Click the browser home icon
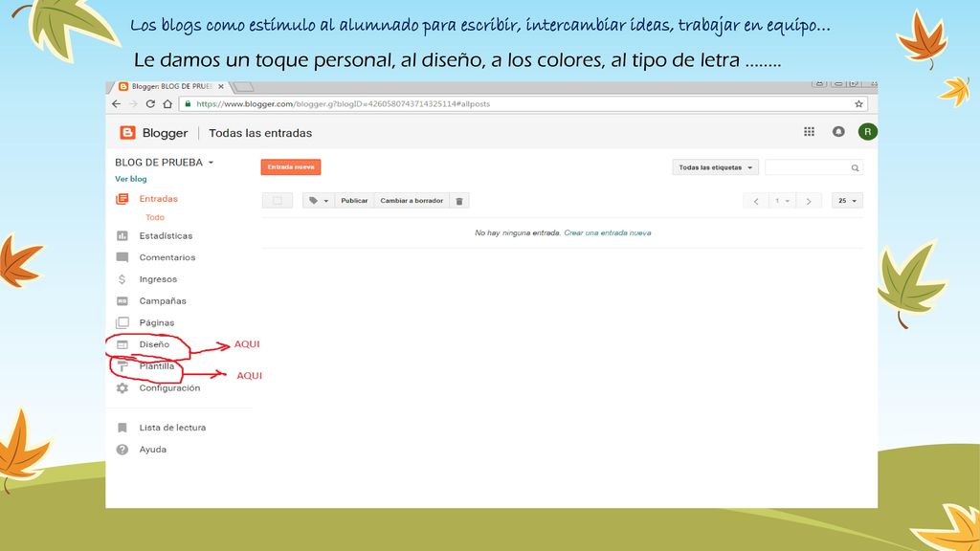The image size is (980, 551). pos(167,103)
